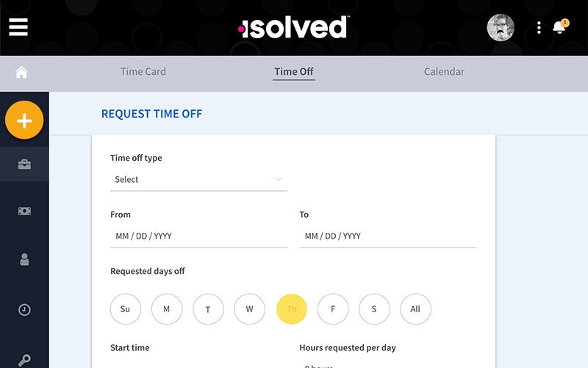Switch to the Calendar tab

tap(444, 72)
